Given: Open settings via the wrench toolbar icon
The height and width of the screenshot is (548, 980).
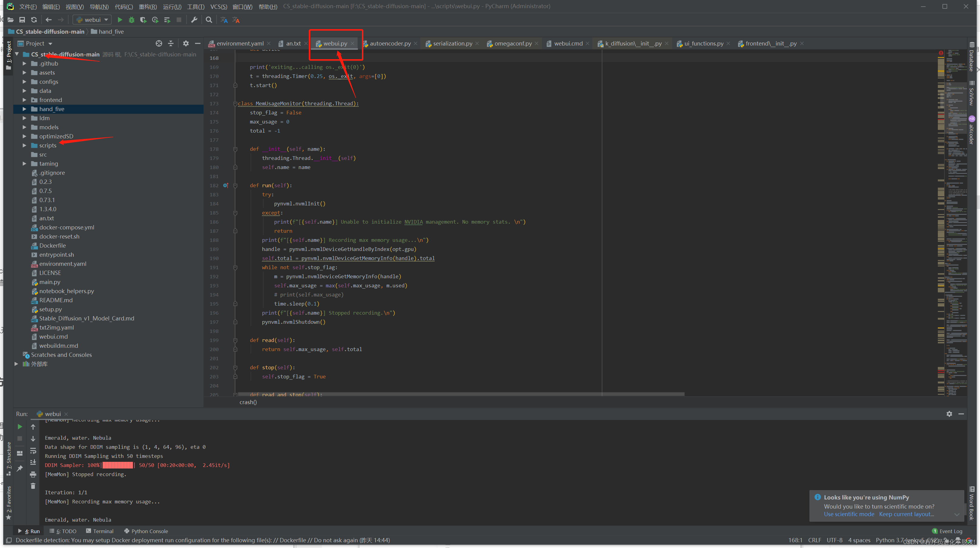Looking at the screenshot, I should pos(195,19).
